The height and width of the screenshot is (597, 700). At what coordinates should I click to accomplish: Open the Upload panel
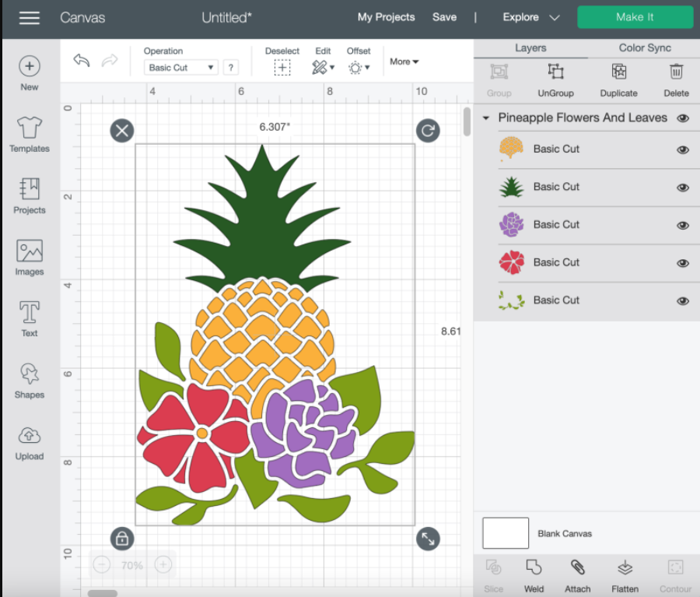[30, 442]
